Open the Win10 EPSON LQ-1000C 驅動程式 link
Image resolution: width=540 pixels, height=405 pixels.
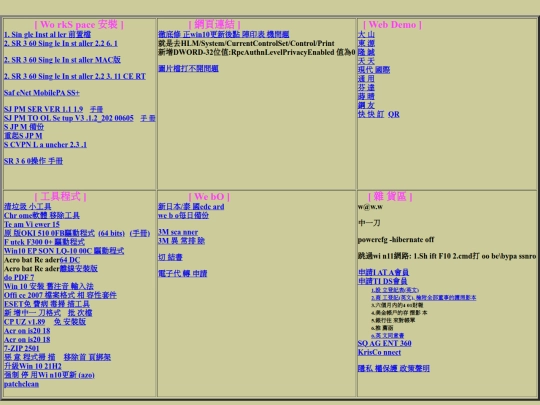point(64,251)
